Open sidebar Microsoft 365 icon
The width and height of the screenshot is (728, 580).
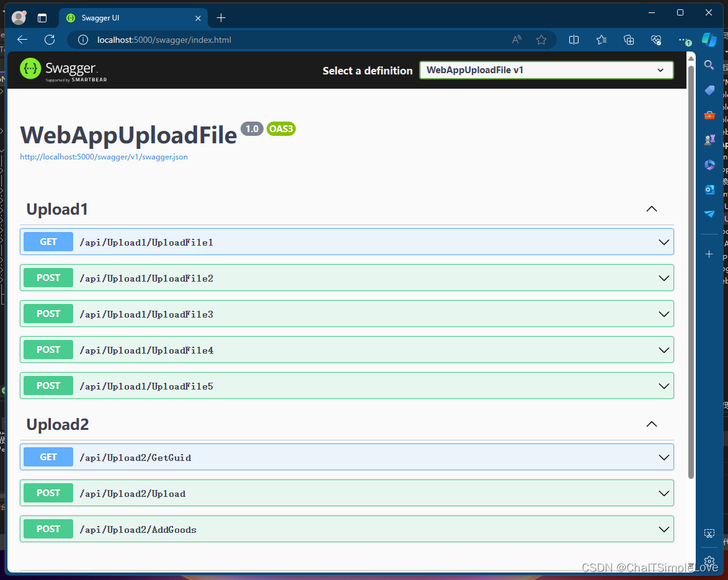[x=709, y=164]
